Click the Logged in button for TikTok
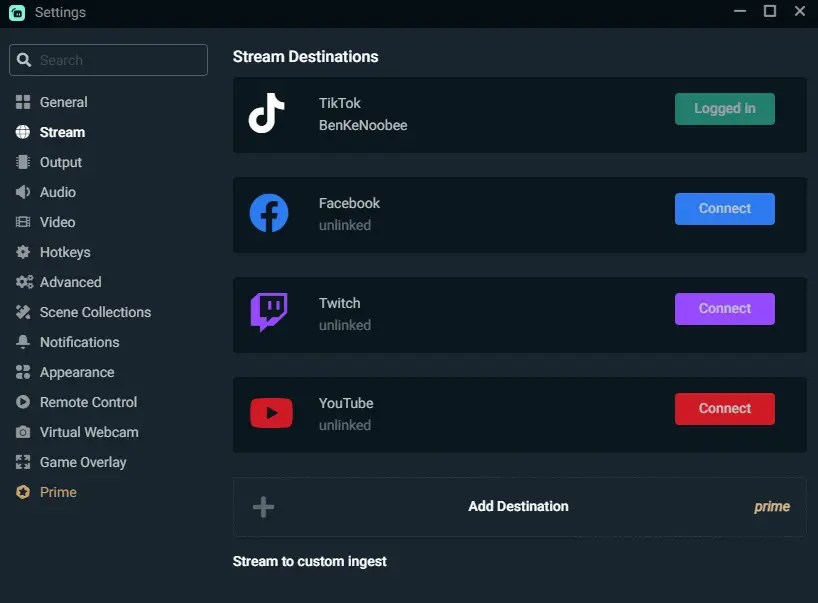 tap(724, 108)
